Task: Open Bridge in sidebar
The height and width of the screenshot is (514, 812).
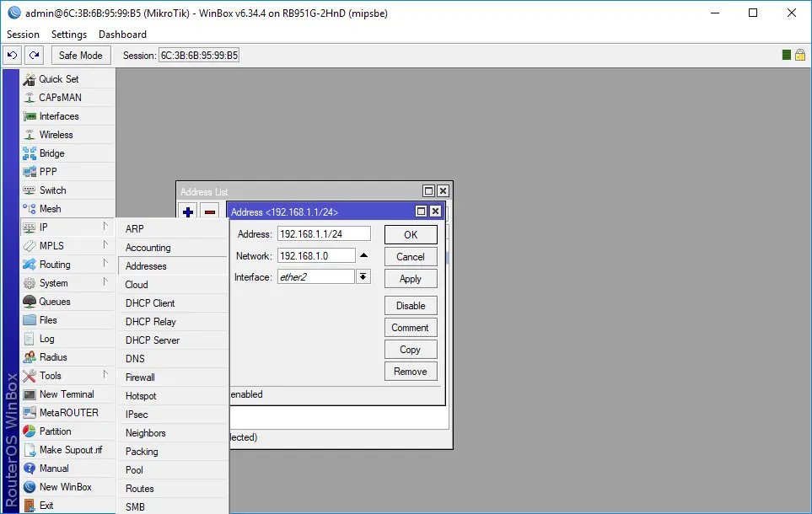Action: click(67, 153)
